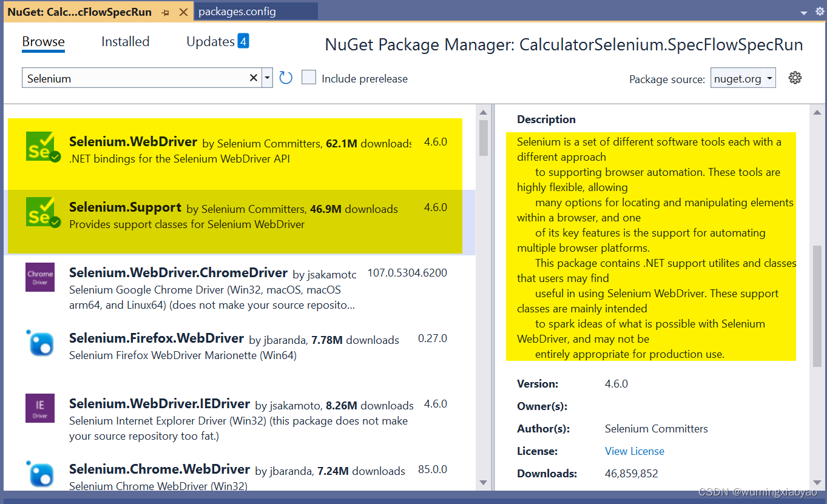This screenshot has height=504, width=827.
Task: Click the refresh search results icon
Action: point(286,78)
